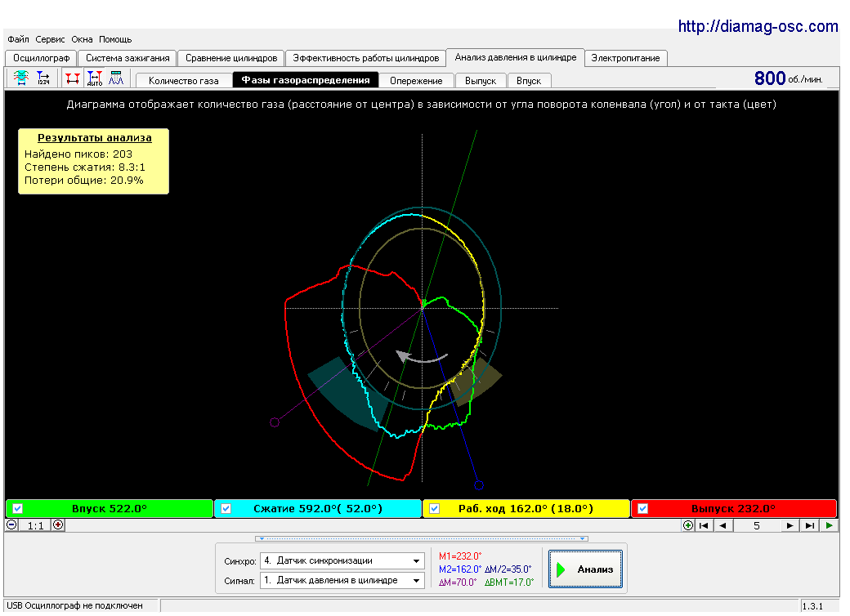Click the ΔВМТ=17.0° value
The image size is (850, 616).
509,583
